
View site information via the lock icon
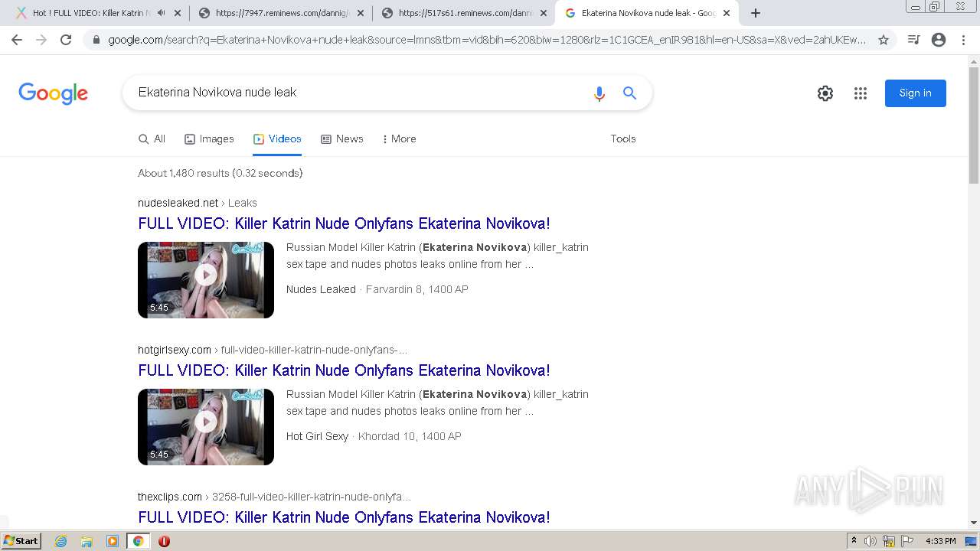point(96,40)
